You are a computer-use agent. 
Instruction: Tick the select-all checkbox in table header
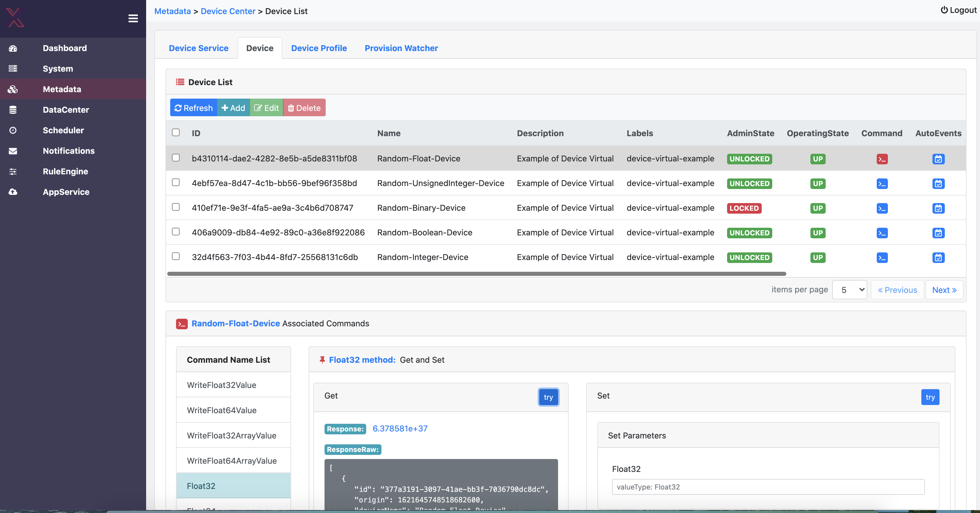pos(175,132)
